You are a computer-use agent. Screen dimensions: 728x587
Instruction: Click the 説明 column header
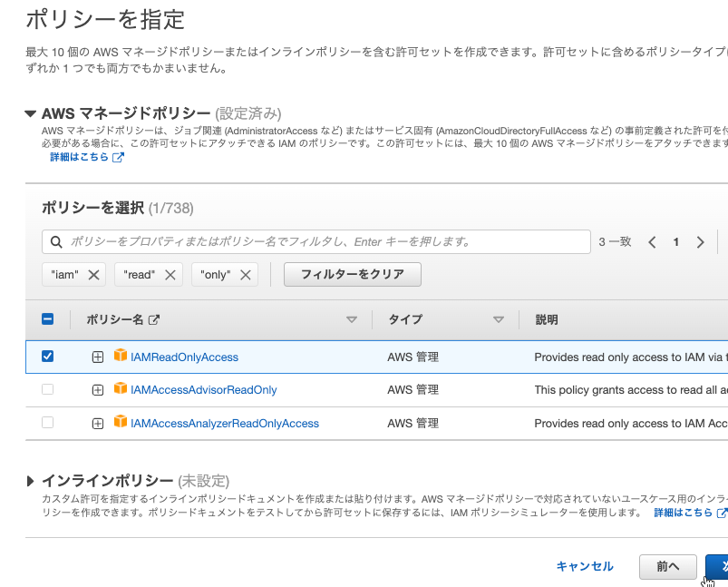click(547, 319)
